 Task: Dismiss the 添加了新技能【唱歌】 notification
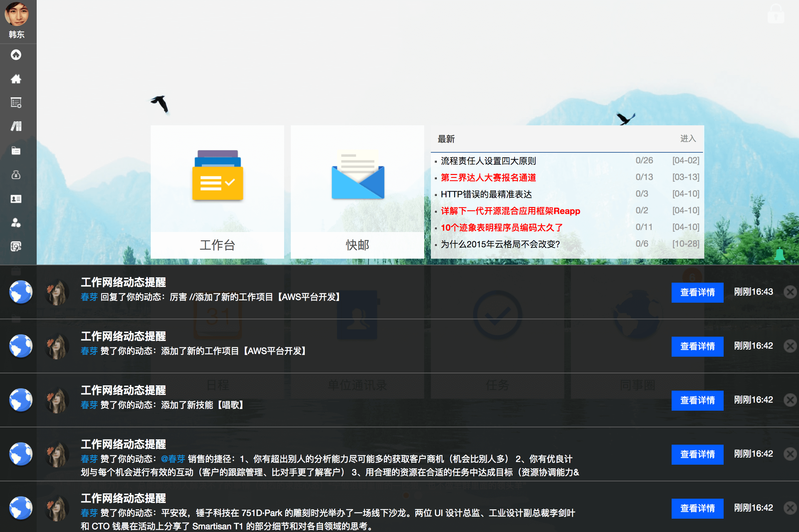click(790, 400)
